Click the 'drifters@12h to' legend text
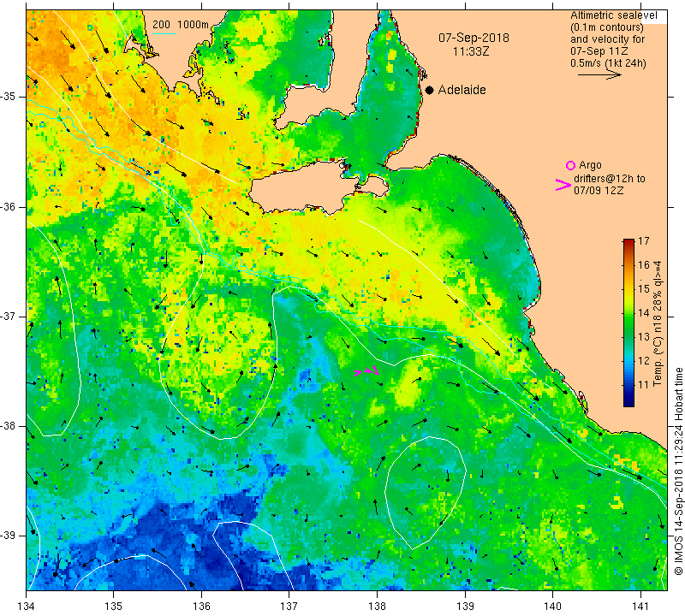 click(609, 179)
